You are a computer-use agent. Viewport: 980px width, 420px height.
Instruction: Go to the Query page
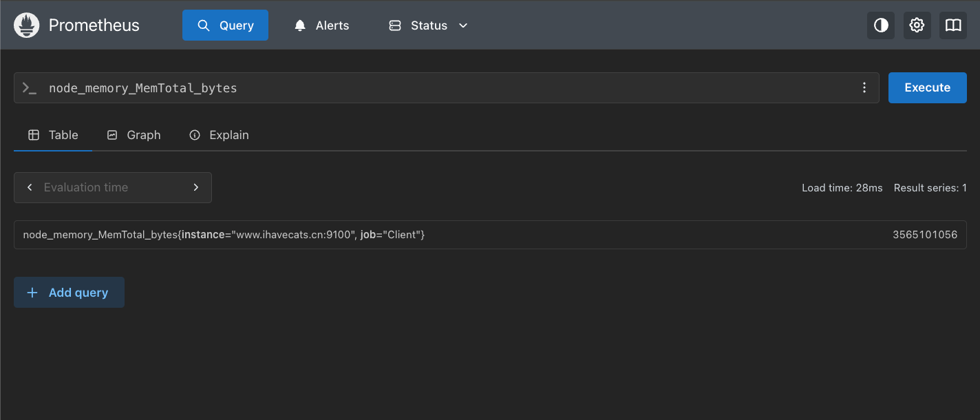coord(225,25)
